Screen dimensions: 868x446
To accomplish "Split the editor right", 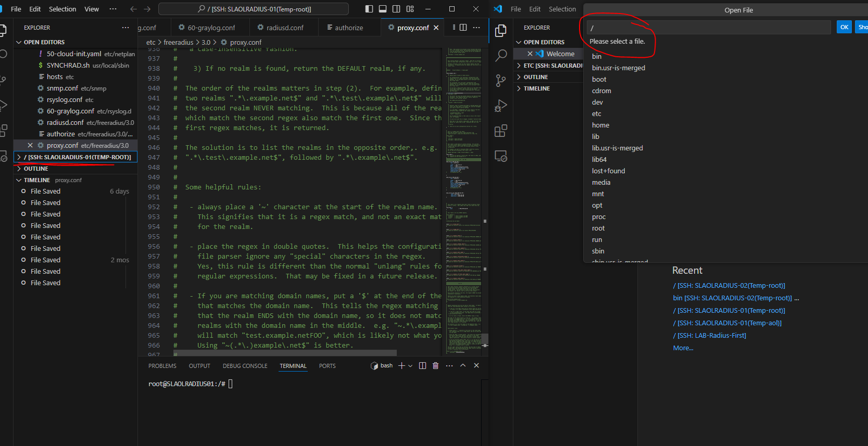I will coord(463,28).
